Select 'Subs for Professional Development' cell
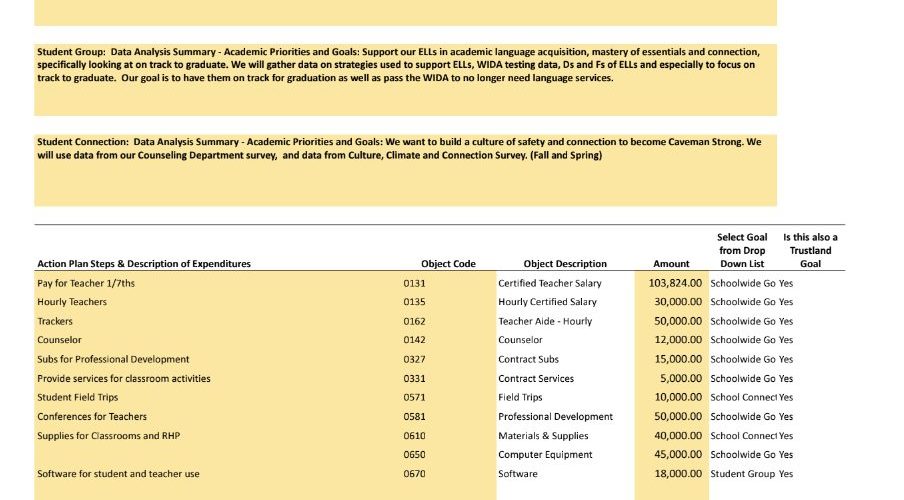The height and width of the screenshot is (500, 904). pyautogui.click(x=113, y=359)
